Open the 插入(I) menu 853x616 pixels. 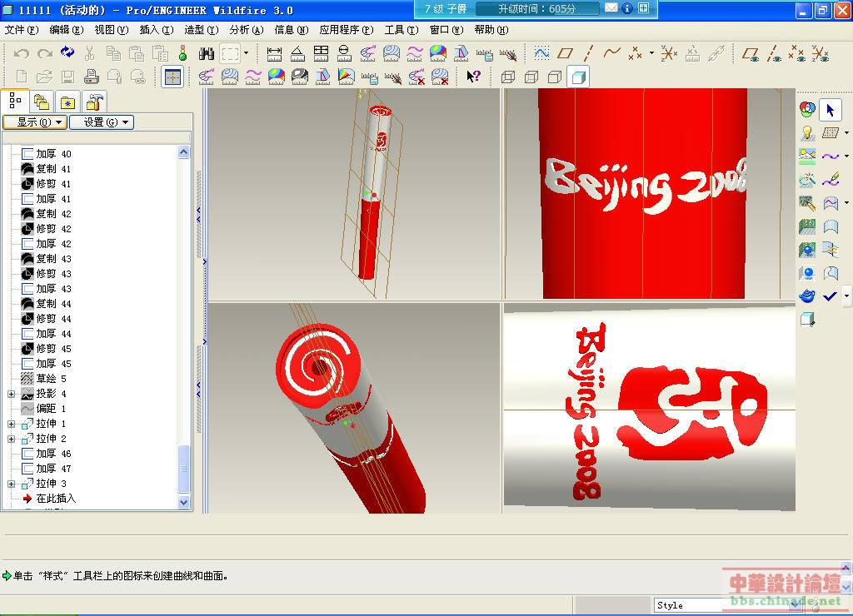tap(157, 30)
